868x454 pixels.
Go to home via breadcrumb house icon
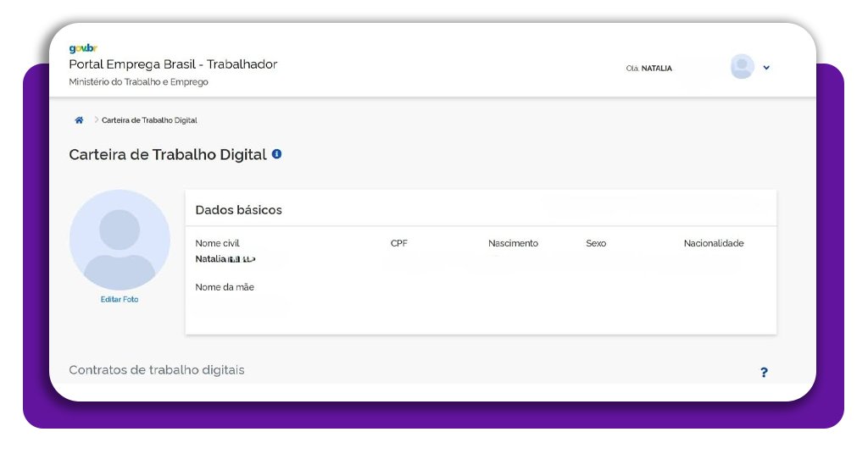pos(79,120)
